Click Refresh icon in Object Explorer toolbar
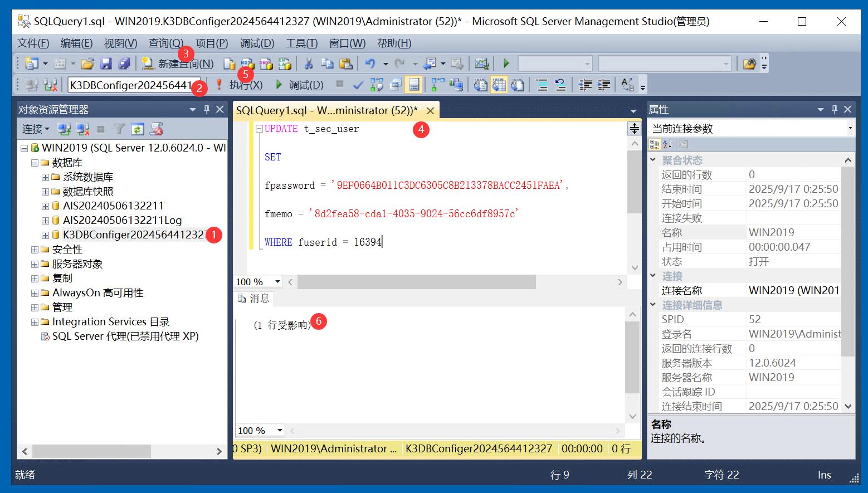Image resolution: width=868 pixels, height=493 pixels. click(138, 129)
